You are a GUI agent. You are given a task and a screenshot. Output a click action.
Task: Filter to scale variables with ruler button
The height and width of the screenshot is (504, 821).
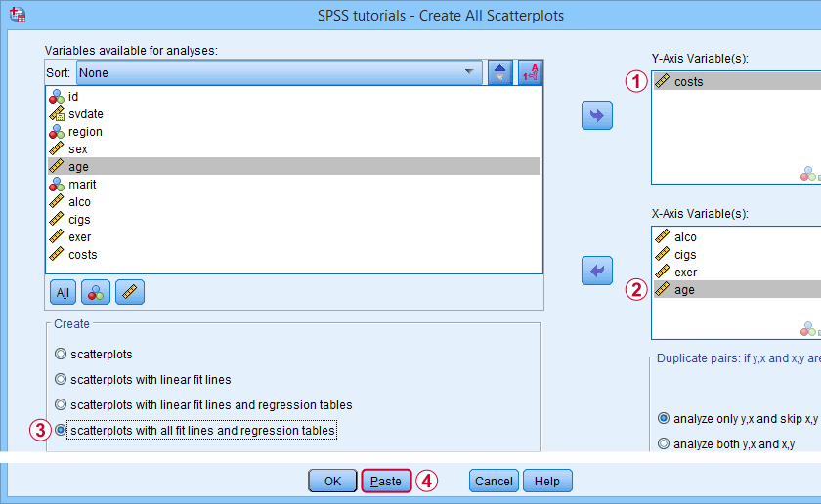click(130, 292)
